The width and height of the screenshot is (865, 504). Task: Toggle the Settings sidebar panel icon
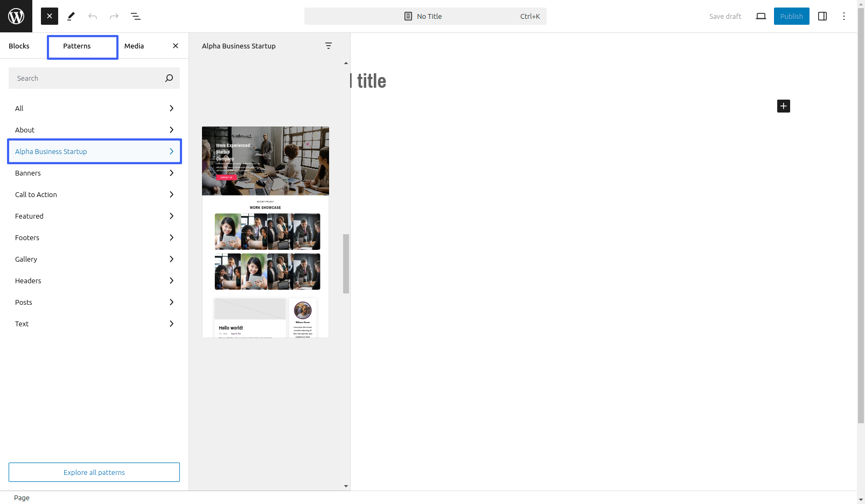[x=822, y=16]
